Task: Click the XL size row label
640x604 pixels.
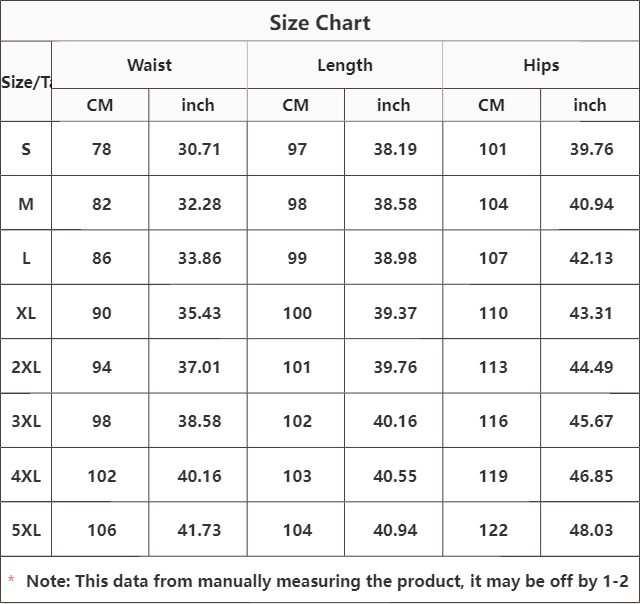Action: 26,313
